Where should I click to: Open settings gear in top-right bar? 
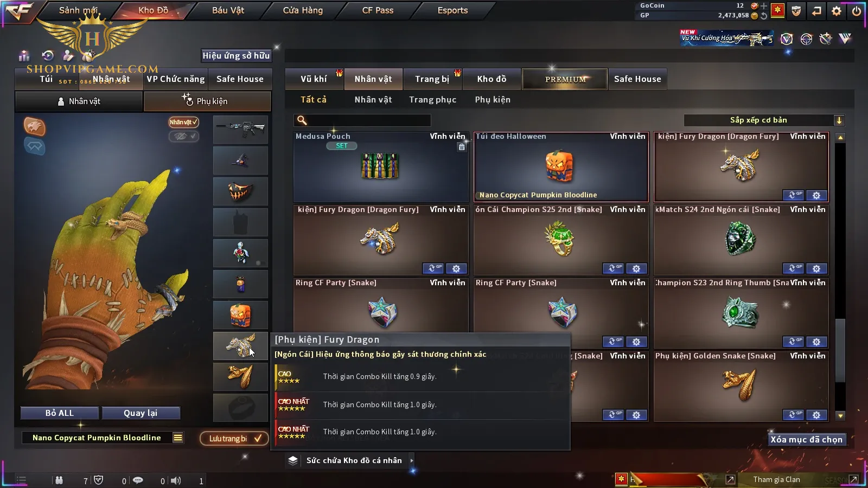pyautogui.click(x=837, y=11)
